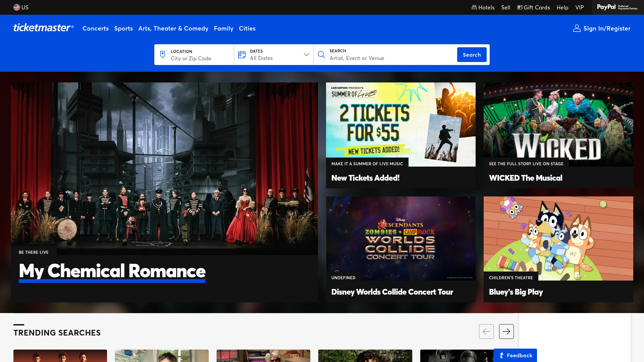
Task: Open the Family menu
Action: point(224,28)
